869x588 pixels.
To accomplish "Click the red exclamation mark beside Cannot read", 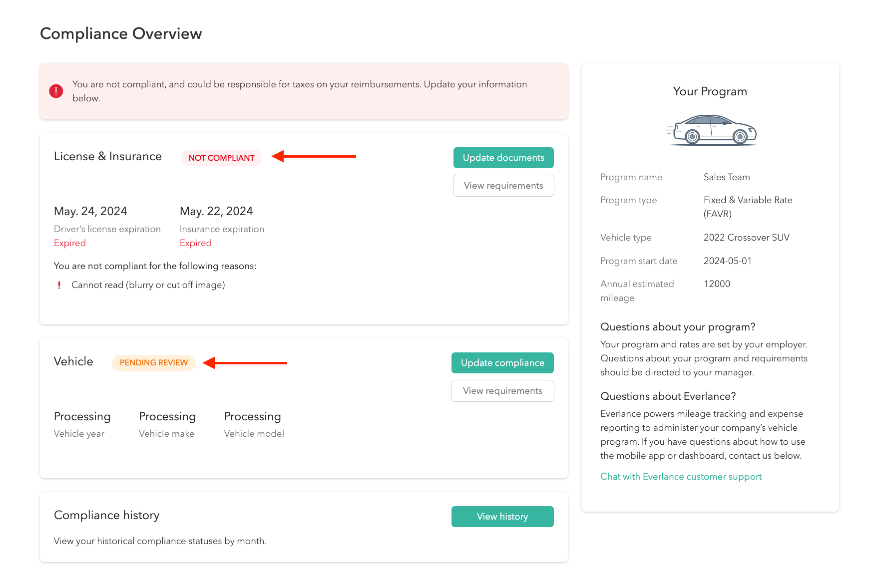I will (59, 285).
